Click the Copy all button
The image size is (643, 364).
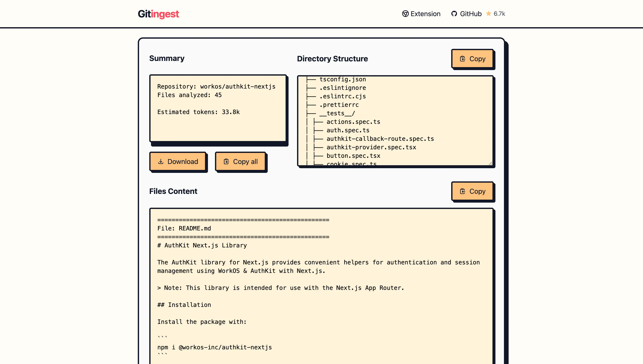tap(240, 161)
